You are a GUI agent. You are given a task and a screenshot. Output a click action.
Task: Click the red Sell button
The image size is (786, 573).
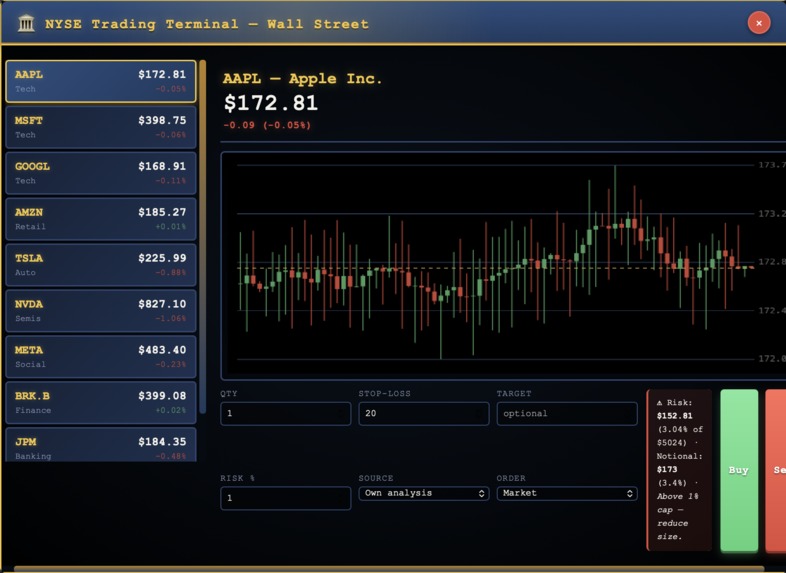click(776, 470)
